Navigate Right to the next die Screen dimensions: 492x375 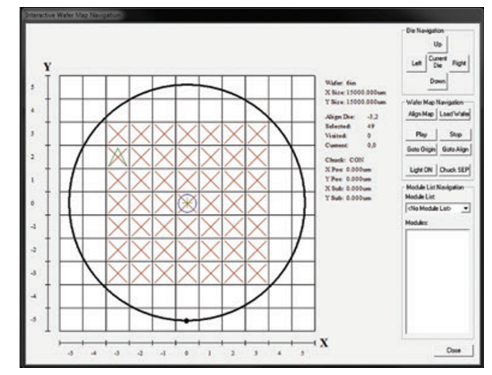coord(459,63)
